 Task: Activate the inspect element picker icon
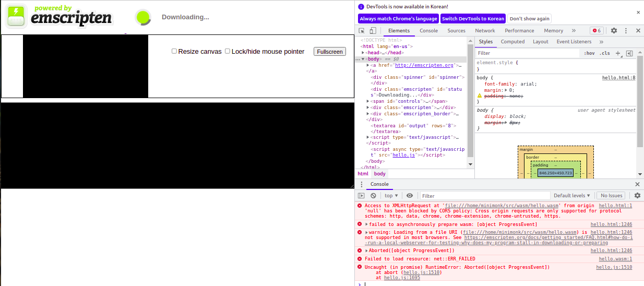(x=362, y=31)
